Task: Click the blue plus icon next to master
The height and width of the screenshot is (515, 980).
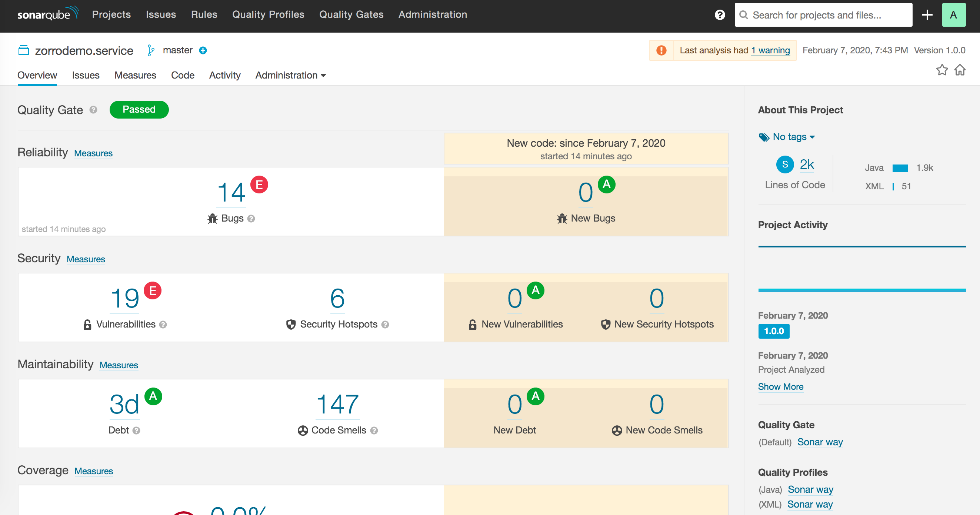Action: point(203,50)
